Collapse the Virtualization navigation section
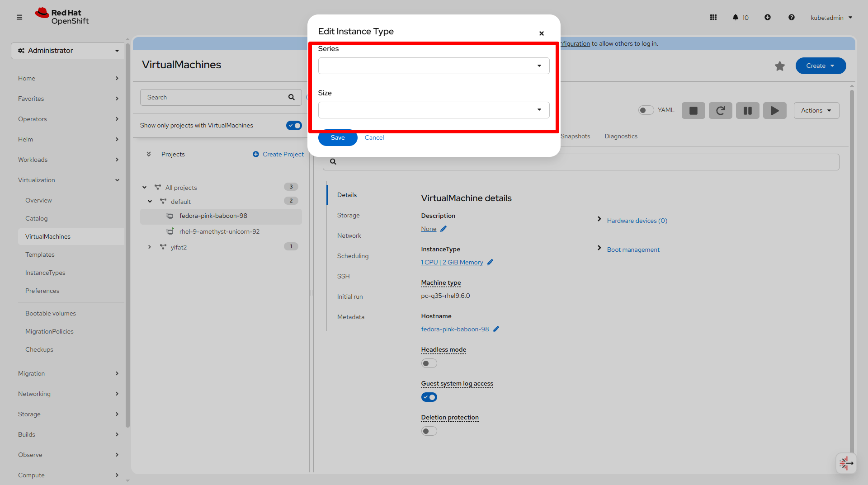 (68, 180)
